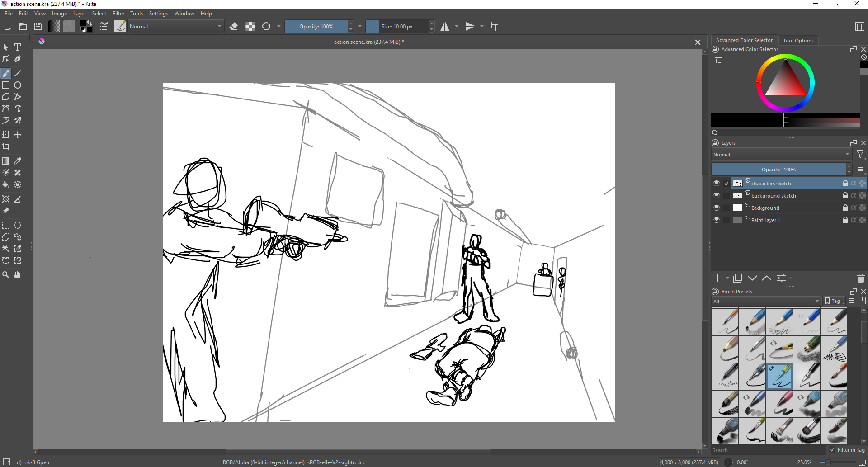This screenshot has width=868, height=467.
Task: Select the Bezier Curve tool
Action: click(6, 108)
